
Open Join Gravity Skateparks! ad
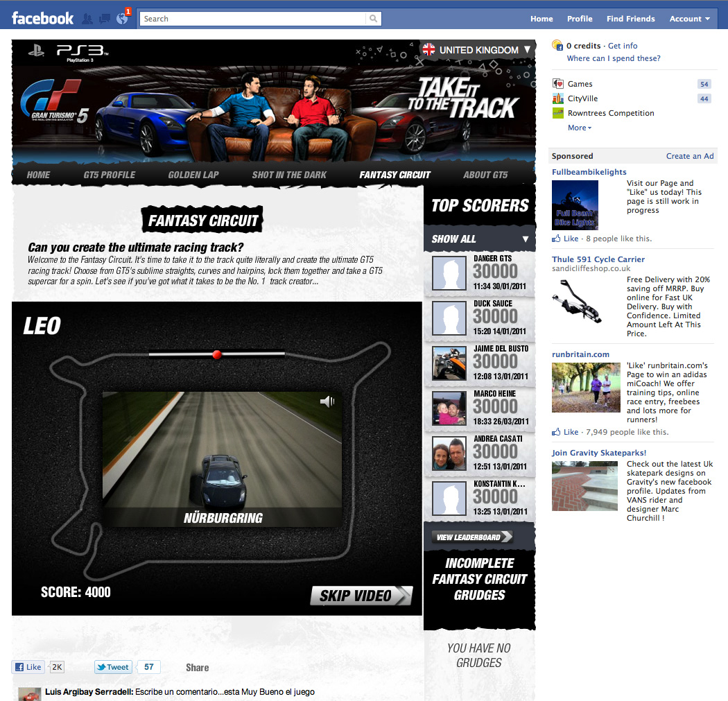click(x=599, y=453)
